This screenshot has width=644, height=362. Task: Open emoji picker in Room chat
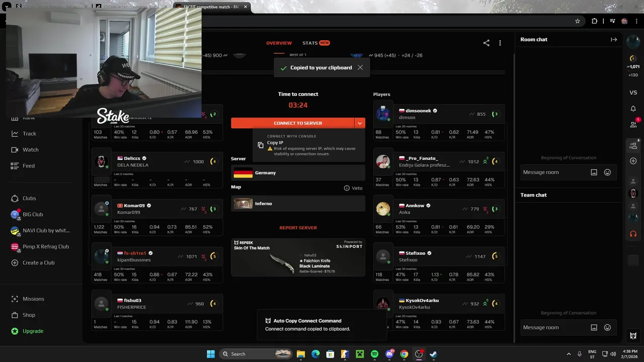coord(607,172)
